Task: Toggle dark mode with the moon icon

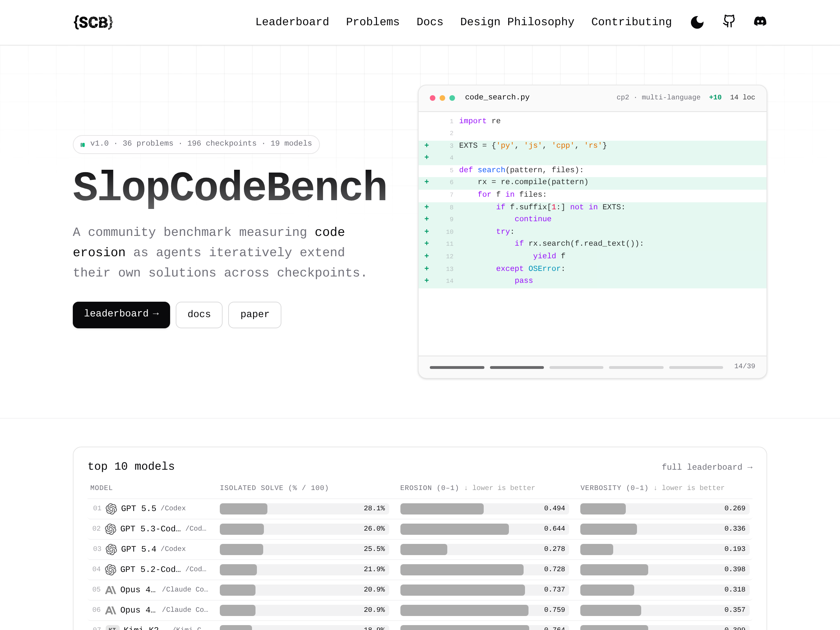Action: tap(697, 22)
